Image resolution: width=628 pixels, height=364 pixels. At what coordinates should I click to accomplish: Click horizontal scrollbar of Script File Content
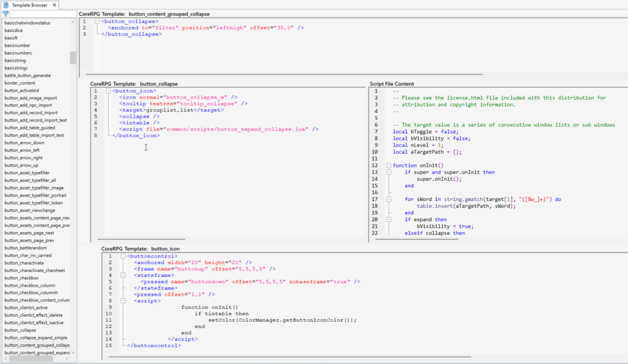[416, 239]
